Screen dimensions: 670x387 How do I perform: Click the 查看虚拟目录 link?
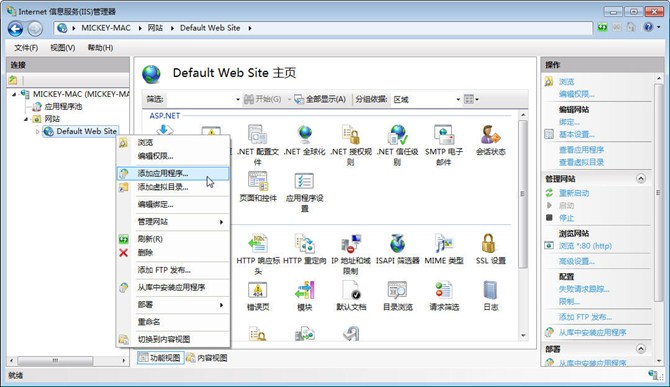coord(581,162)
